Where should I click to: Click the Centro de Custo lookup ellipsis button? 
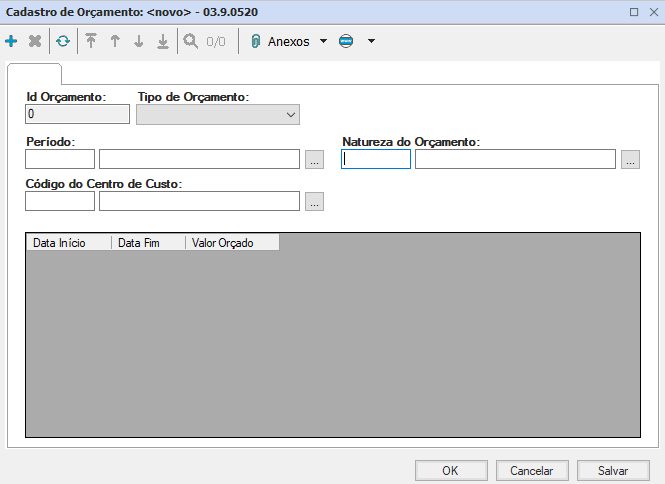(x=314, y=201)
